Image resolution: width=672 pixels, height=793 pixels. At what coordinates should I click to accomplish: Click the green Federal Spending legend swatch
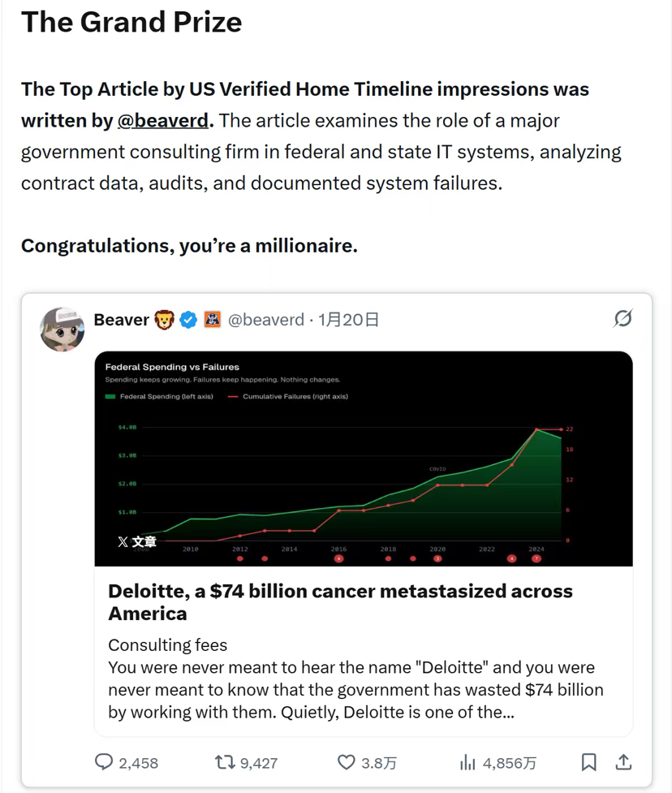tap(110, 397)
